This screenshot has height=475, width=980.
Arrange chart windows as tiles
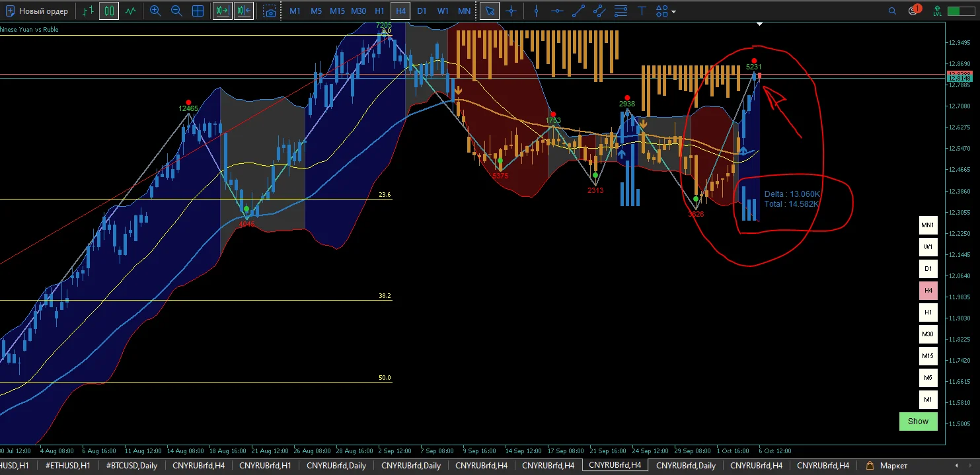198,11
